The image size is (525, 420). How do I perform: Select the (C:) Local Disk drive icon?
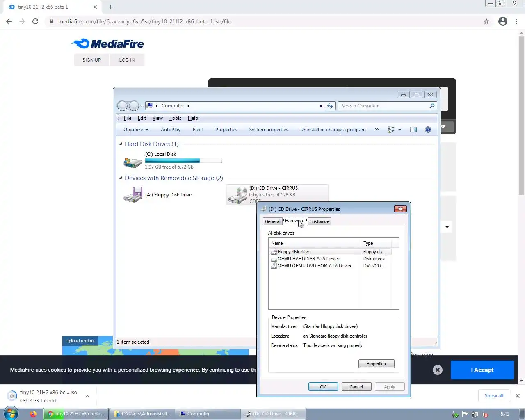tap(133, 162)
